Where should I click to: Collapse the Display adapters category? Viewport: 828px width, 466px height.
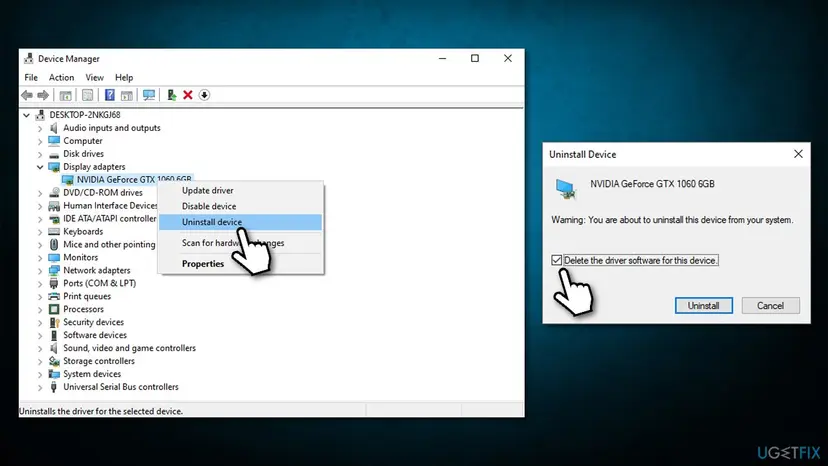click(x=40, y=167)
